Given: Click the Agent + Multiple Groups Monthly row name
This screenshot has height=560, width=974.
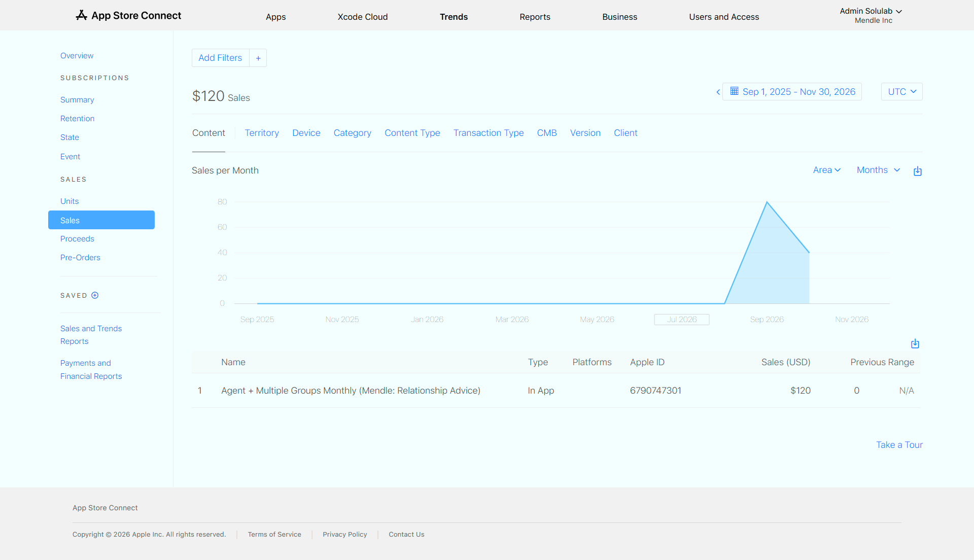Looking at the screenshot, I should [x=351, y=391].
